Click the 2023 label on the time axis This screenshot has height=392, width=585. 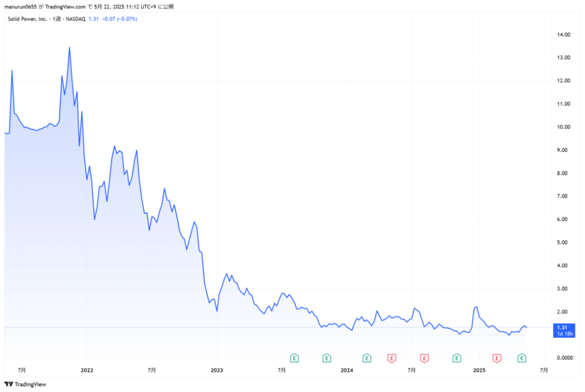click(x=217, y=370)
